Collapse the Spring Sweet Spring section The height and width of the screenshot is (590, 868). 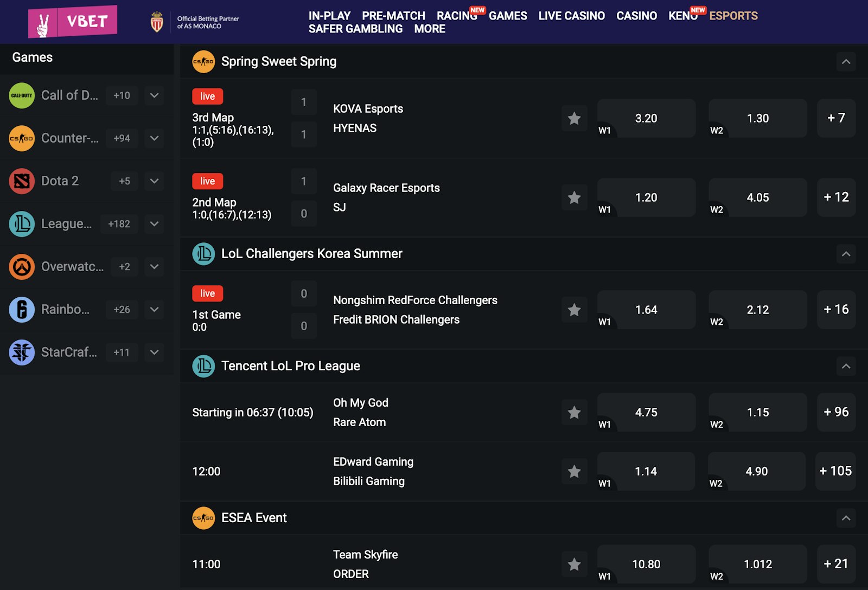pos(846,62)
